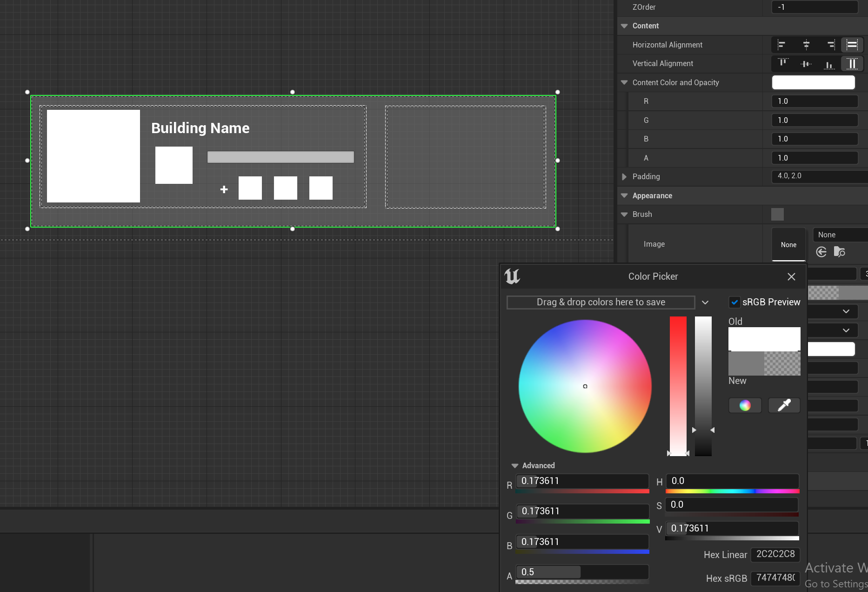Set horizontal alignment to right
868x592 pixels.
830,45
